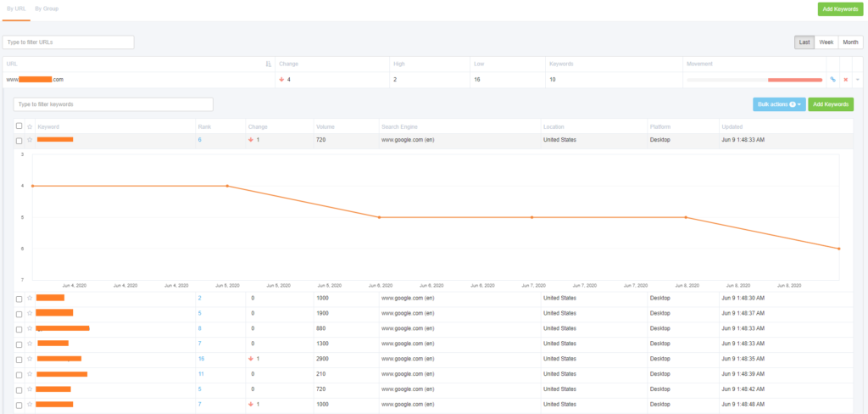
Task: Click the first chart point at rank 4
Action: tap(33, 186)
